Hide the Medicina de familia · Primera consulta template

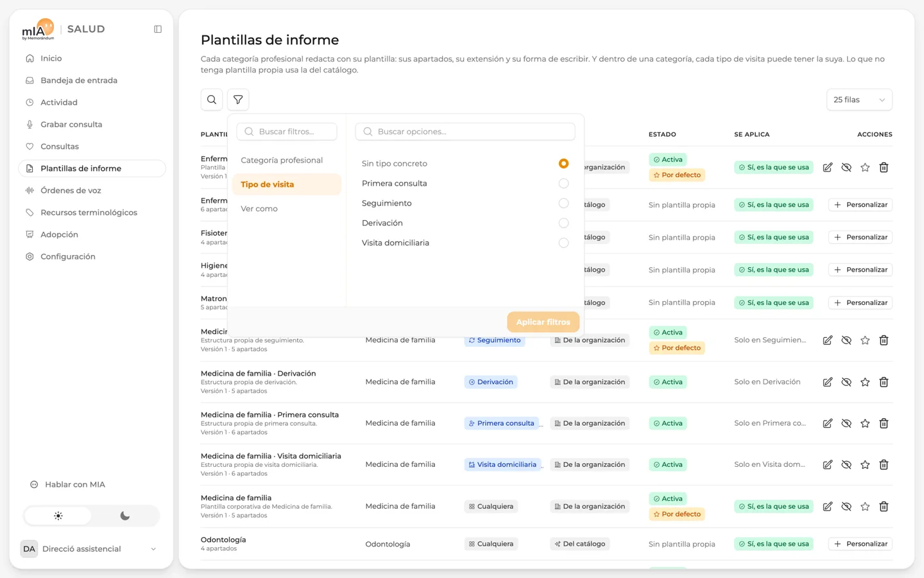click(x=846, y=423)
